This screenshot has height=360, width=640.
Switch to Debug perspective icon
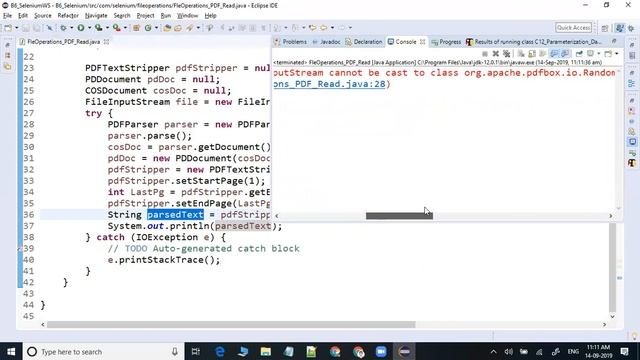631,28
